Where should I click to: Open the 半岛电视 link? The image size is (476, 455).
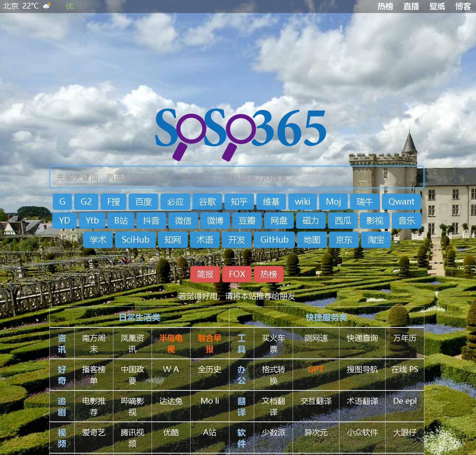[x=171, y=343]
